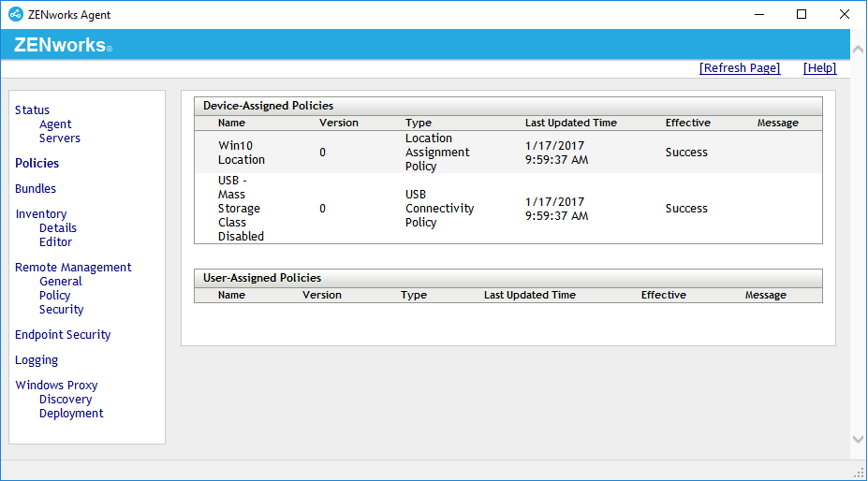This screenshot has height=481, width=868.
Task: Click the Version value for USB policy
Action: click(322, 209)
